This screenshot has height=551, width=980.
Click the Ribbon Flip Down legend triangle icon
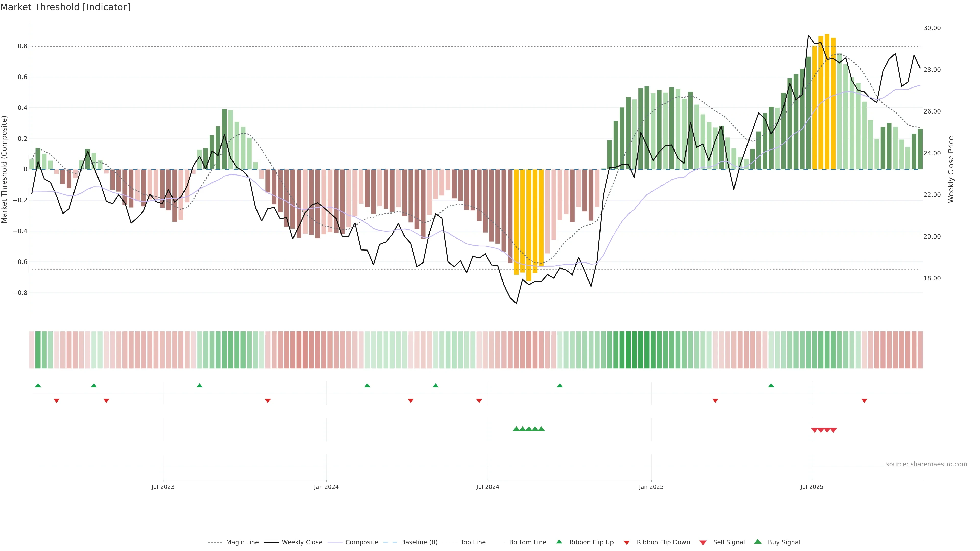(627, 542)
